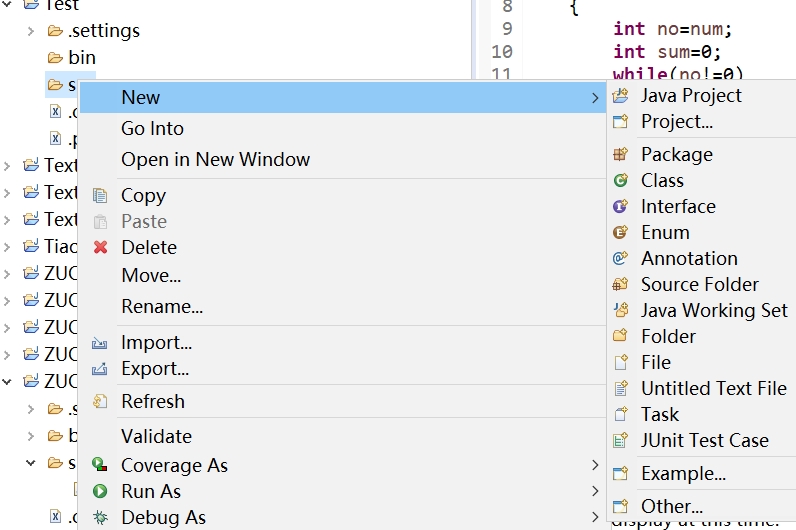Click the red Delete icon
The image size is (796, 530).
(x=100, y=248)
